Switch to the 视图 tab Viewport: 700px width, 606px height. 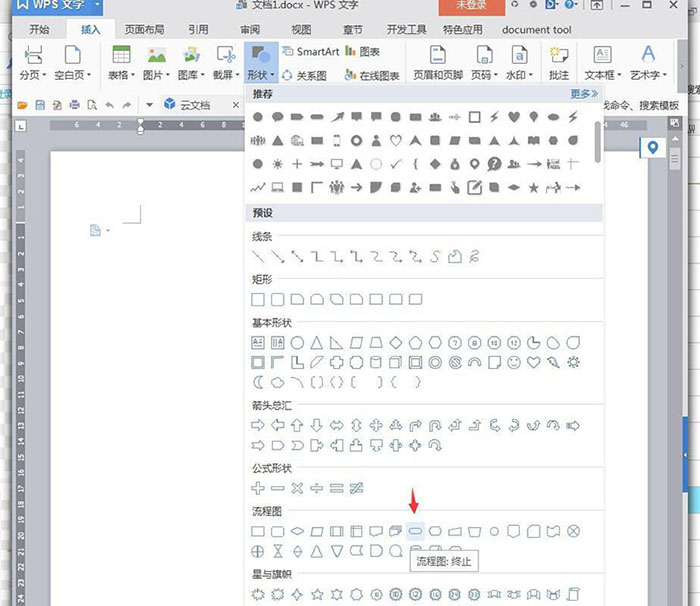click(x=301, y=29)
